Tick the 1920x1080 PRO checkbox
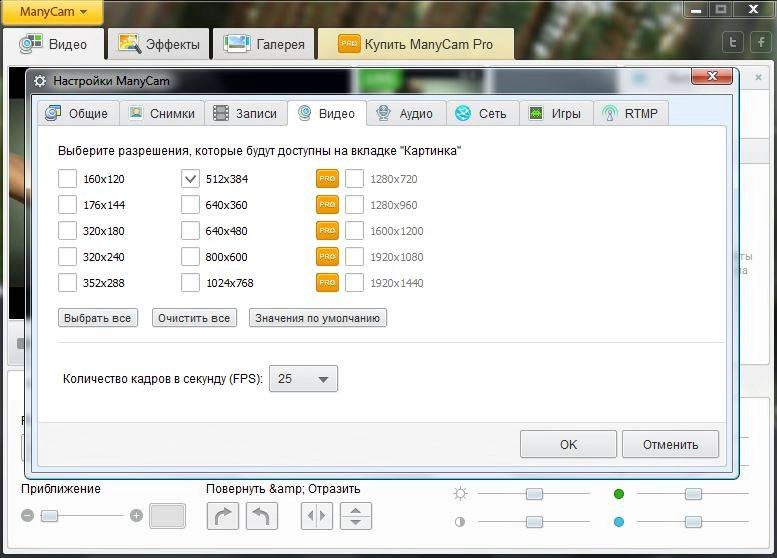 coord(354,257)
